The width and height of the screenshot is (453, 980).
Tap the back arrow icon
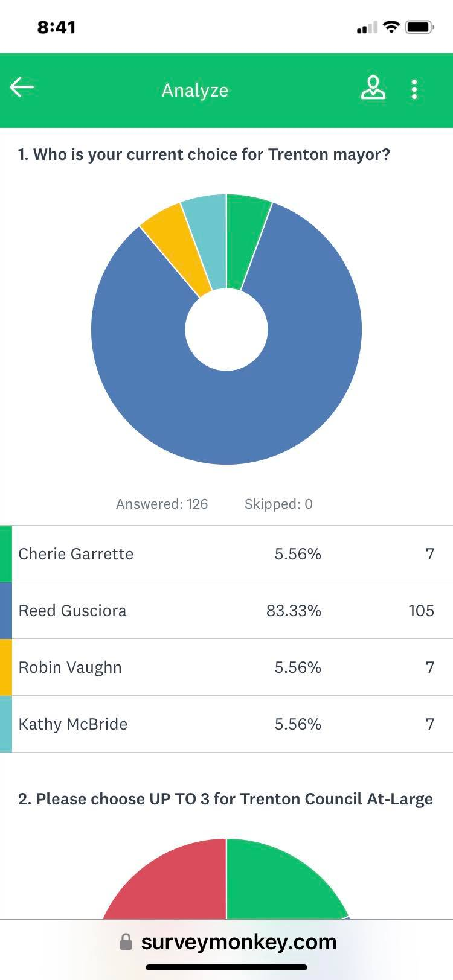(22, 87)
